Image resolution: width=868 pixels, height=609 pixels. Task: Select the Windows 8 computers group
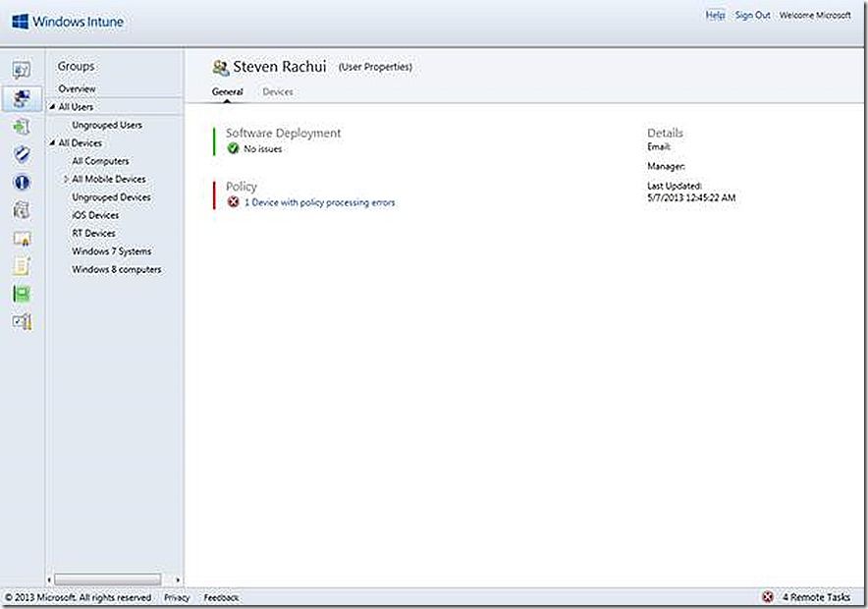coord(116,269)
